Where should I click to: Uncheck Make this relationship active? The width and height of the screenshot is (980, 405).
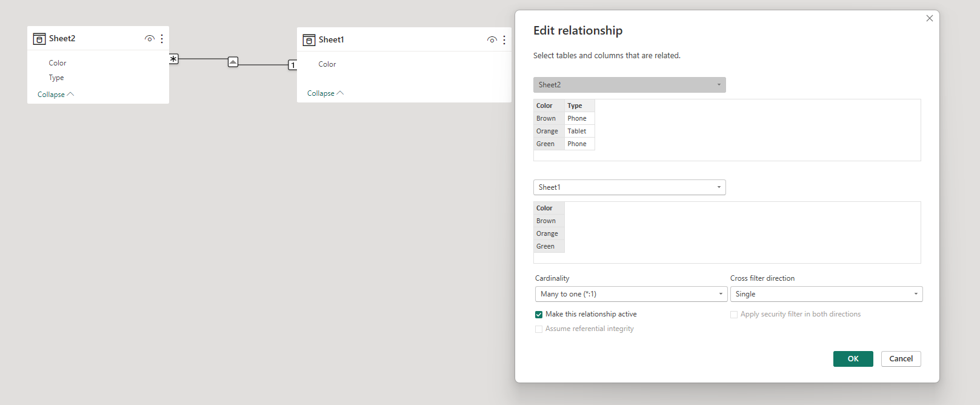539,315
